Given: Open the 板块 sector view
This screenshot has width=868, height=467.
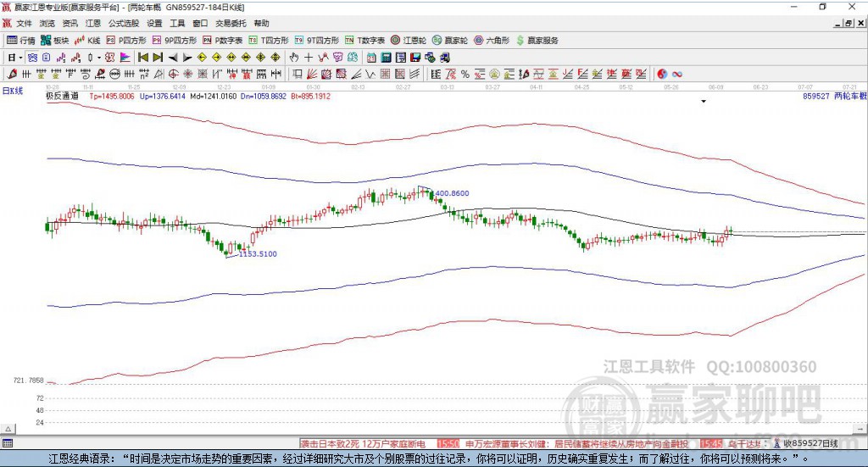Looking at the screenshot, I should click(54, 41).
